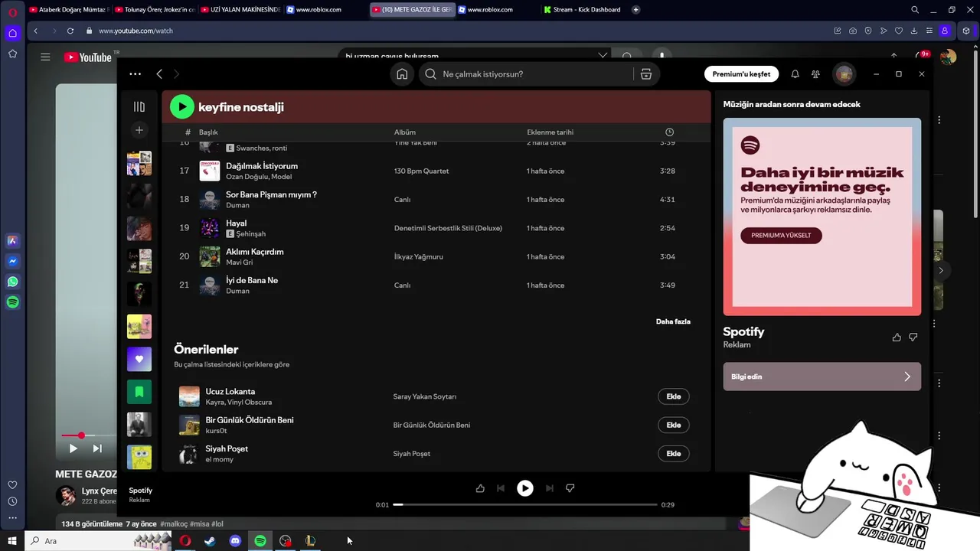This screenshot has width=980, height=551.
Task: Toggle Your Library sidebar icon
Action: click(139, 107)
